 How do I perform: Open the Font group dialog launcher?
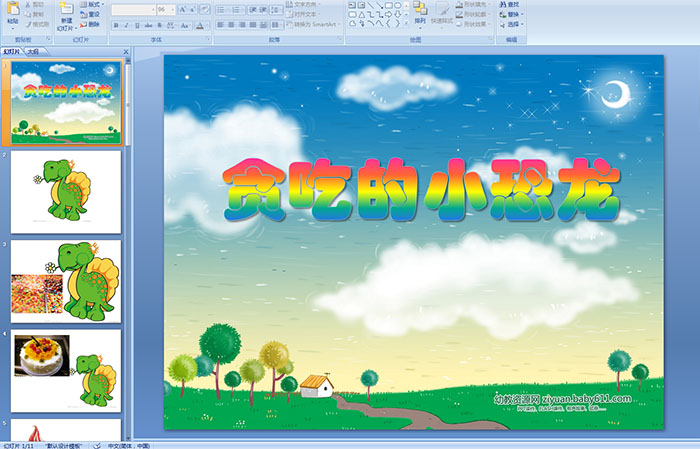coord(208,40)
